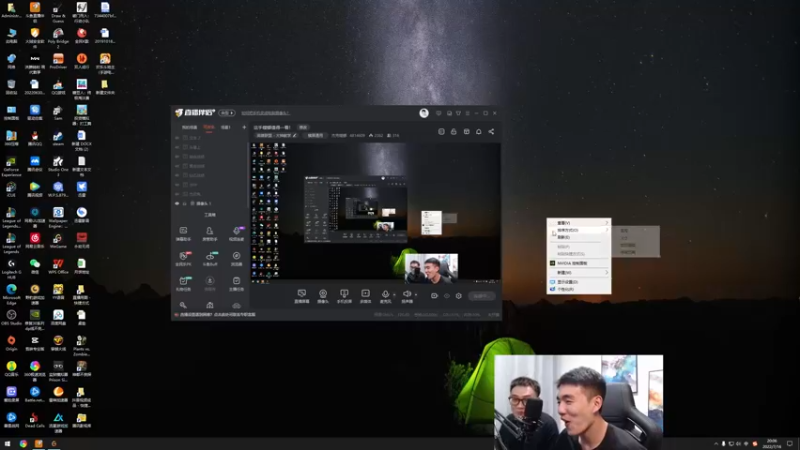The width and height of the screenshot is (800, 450).
Task: Click the share icon above the preview
Action: pyautogui.click(x=491, y=132)
